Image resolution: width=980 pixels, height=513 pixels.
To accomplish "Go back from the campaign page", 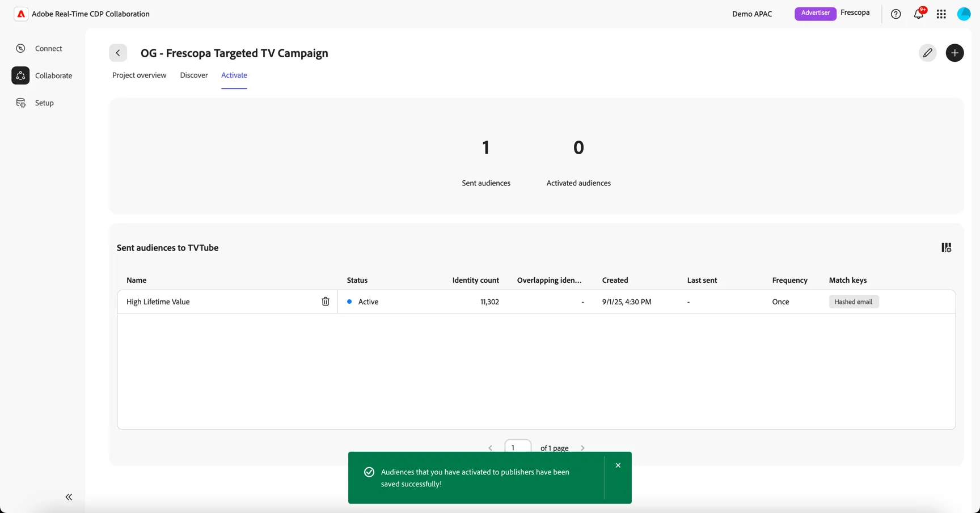I will click(x=118, y=53).
